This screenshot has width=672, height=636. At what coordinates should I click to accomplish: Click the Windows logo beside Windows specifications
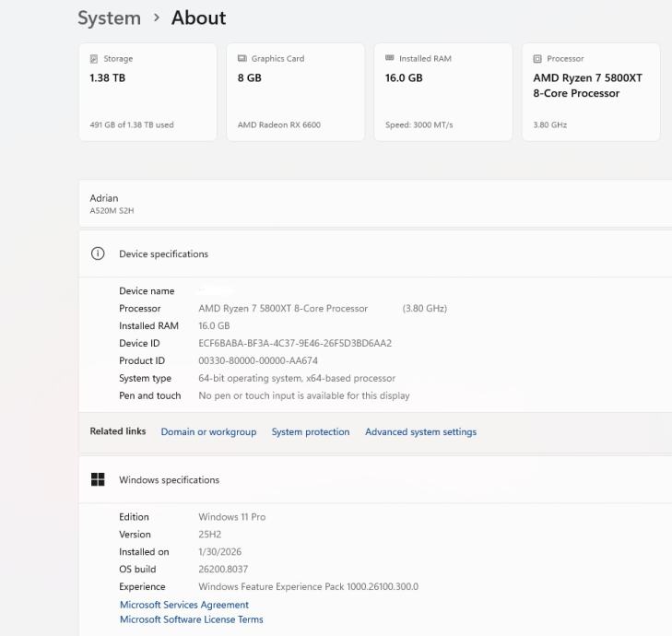coord(98,479)
